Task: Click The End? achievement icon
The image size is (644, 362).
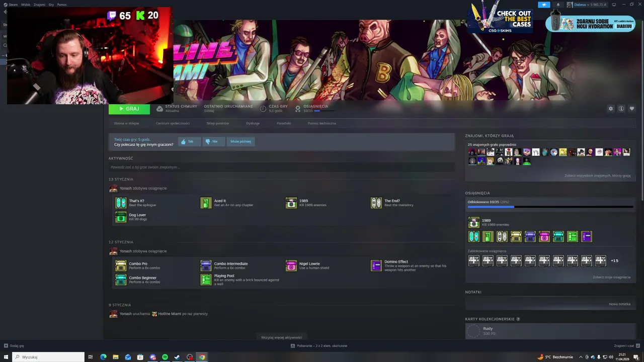Action: point(376,203)
